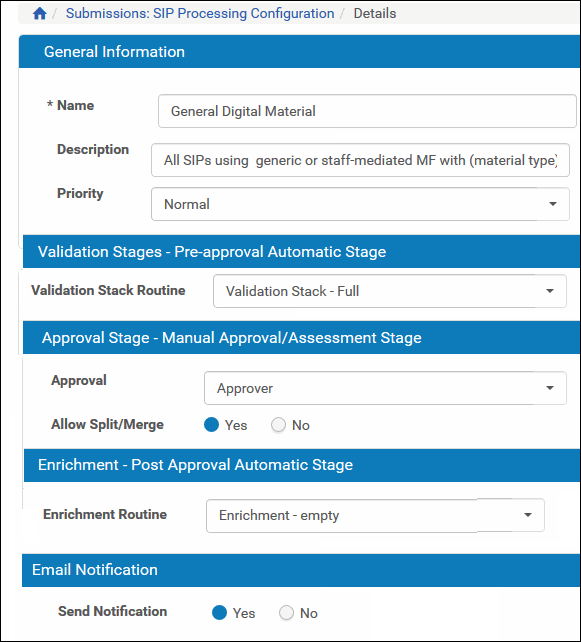Screen dimensions: 581x642
Task: Choose Yes for Send Notification
Action: pyautogui.click(x=219, y=613)
